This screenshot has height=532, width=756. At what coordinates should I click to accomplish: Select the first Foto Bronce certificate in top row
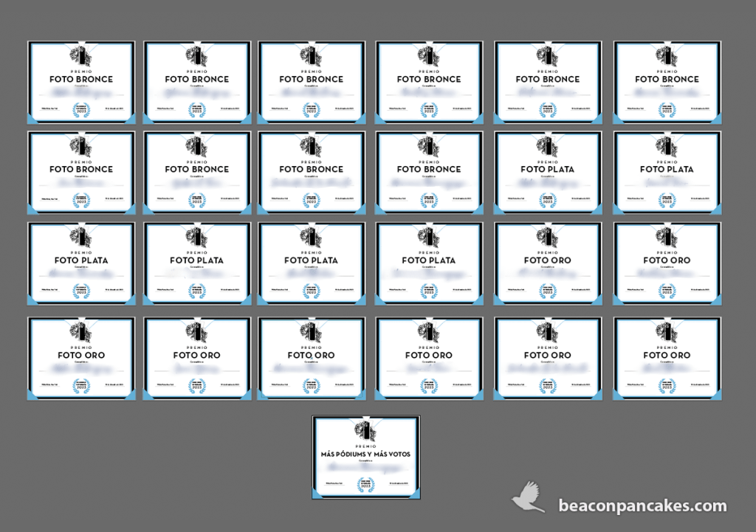[81, 82]
